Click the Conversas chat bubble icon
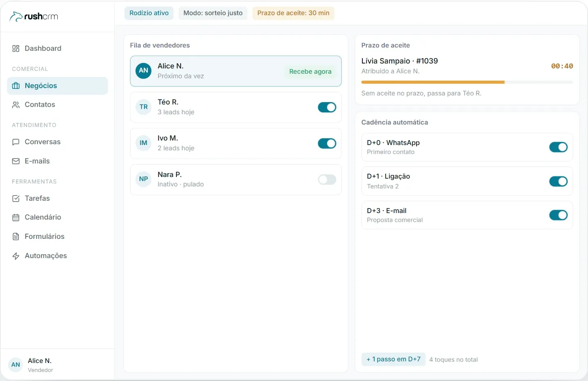Image resolution: width=588 pixels, height=381 pixels. click(16, 142)
